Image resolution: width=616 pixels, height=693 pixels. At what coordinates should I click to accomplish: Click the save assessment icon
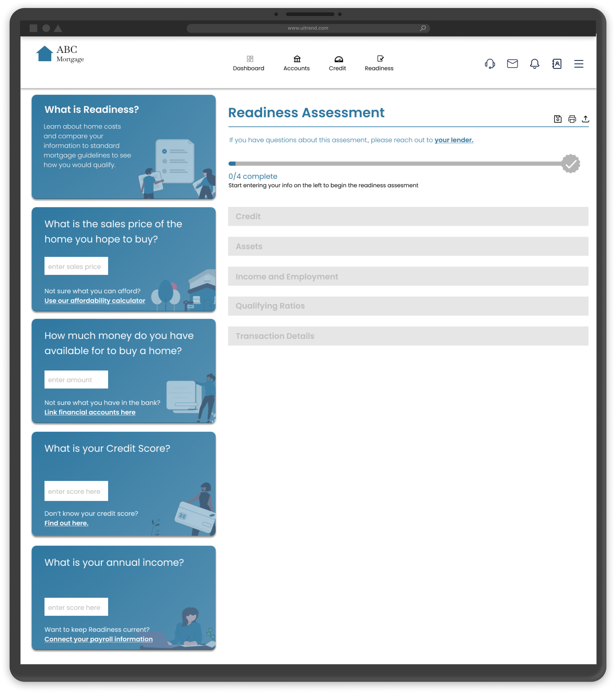(557, 119)
